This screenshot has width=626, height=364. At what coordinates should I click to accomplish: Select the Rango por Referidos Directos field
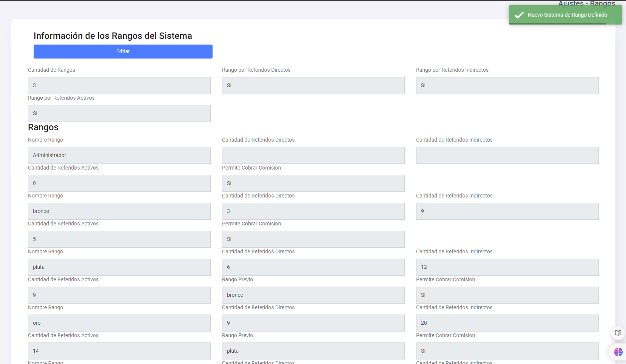coord(313,86)
